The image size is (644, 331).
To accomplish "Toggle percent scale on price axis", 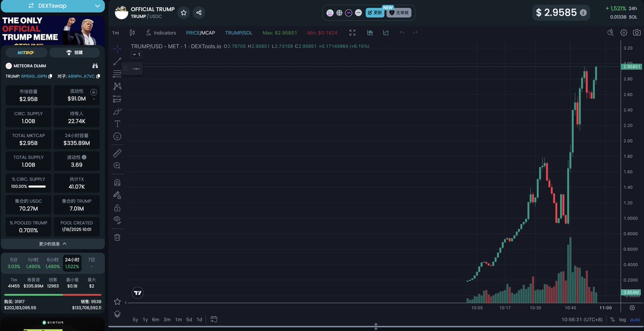I will 612,320.
